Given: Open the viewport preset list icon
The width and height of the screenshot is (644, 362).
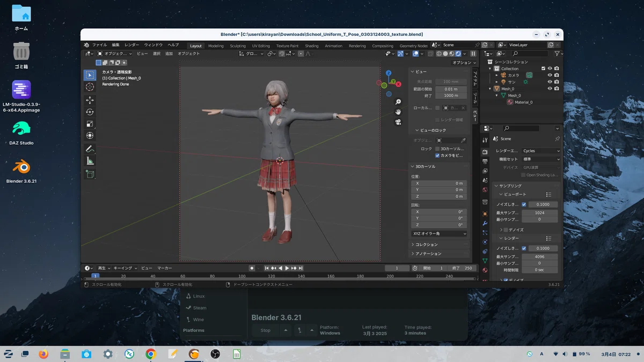Looking at the screenshot, I should click(x=548, y=194).
